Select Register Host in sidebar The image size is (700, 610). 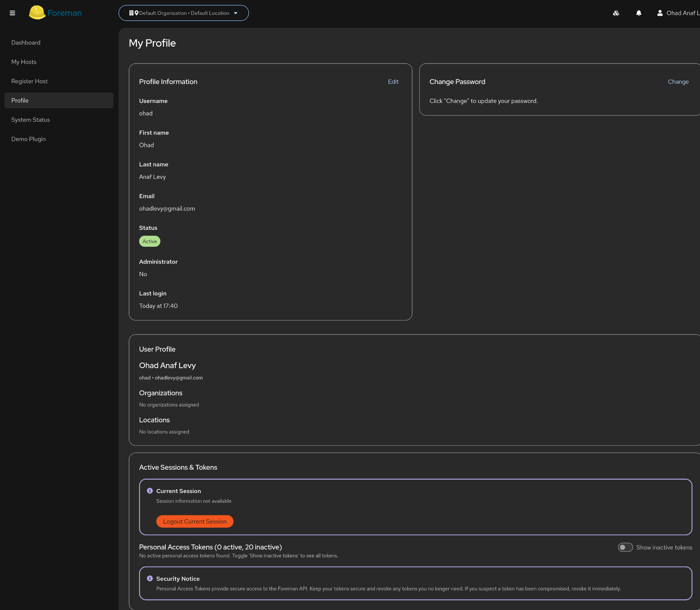click(x=30, y=81)
